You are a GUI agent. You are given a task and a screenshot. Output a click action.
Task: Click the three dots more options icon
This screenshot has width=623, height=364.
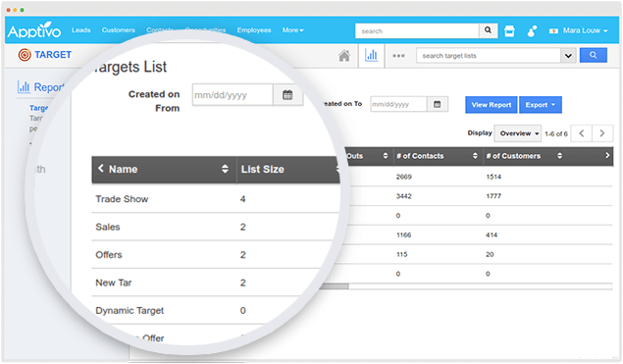pyautogui.click(x=398, y=56)
